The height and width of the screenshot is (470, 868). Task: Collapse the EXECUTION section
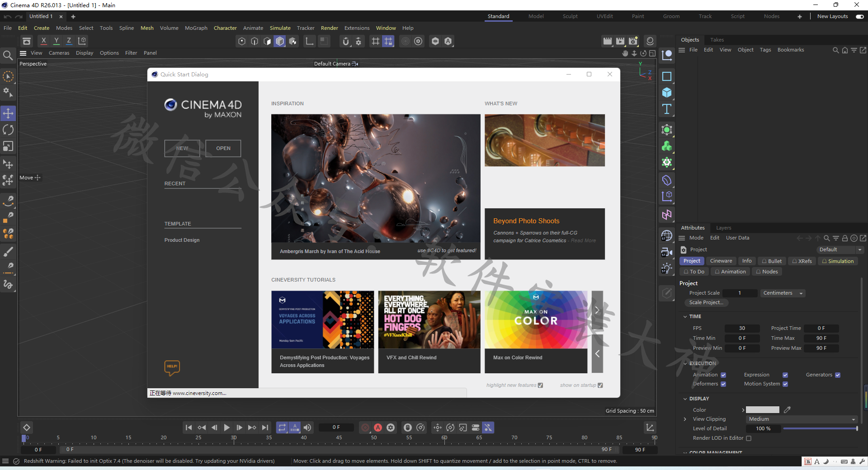pyautogui.click(x=685, y=364)
